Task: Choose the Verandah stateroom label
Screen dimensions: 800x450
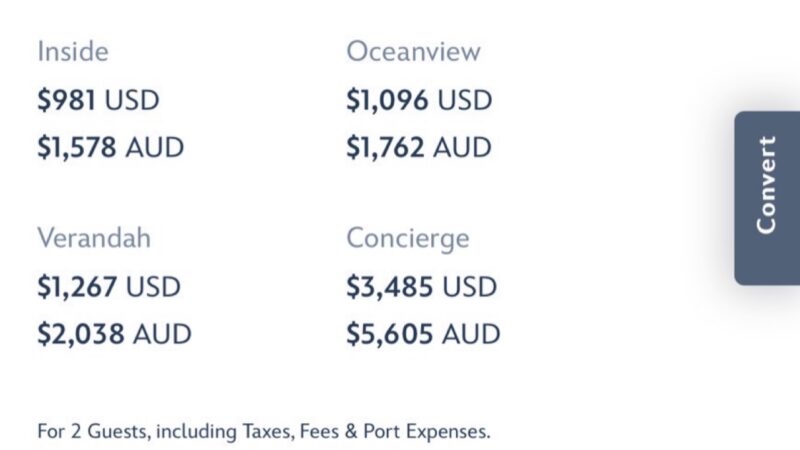Action: [96, 239]
